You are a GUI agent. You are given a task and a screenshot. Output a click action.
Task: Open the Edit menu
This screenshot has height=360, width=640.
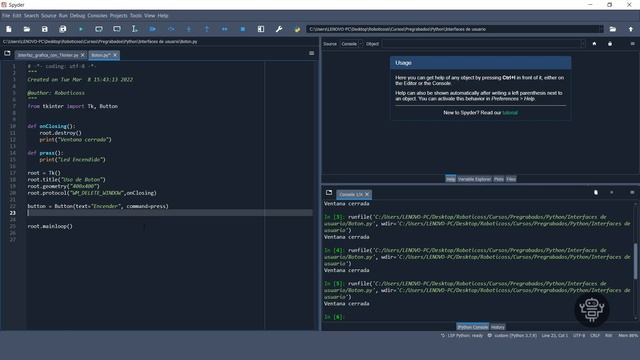(17, 16)
